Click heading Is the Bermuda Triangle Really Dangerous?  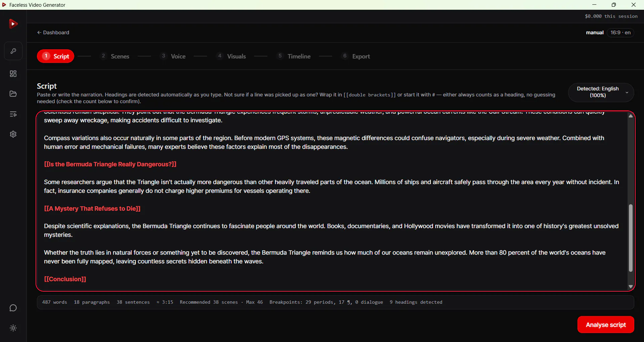click(x=110, y=164)
